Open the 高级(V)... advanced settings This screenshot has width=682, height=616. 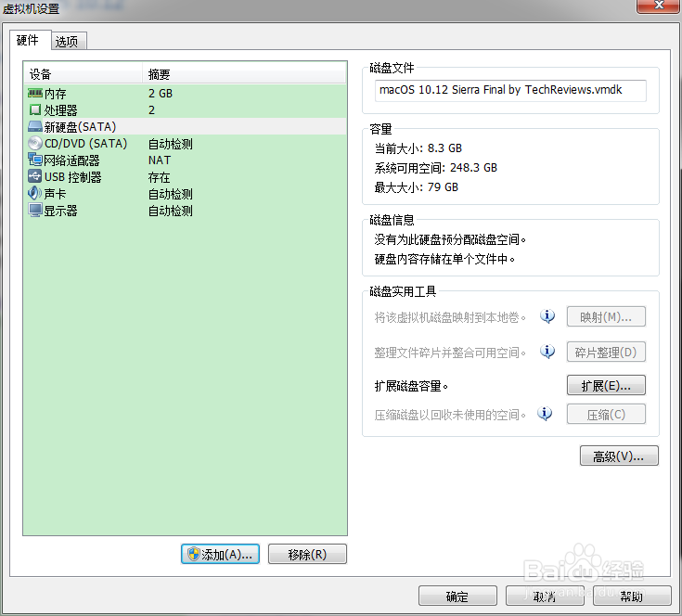619,456
